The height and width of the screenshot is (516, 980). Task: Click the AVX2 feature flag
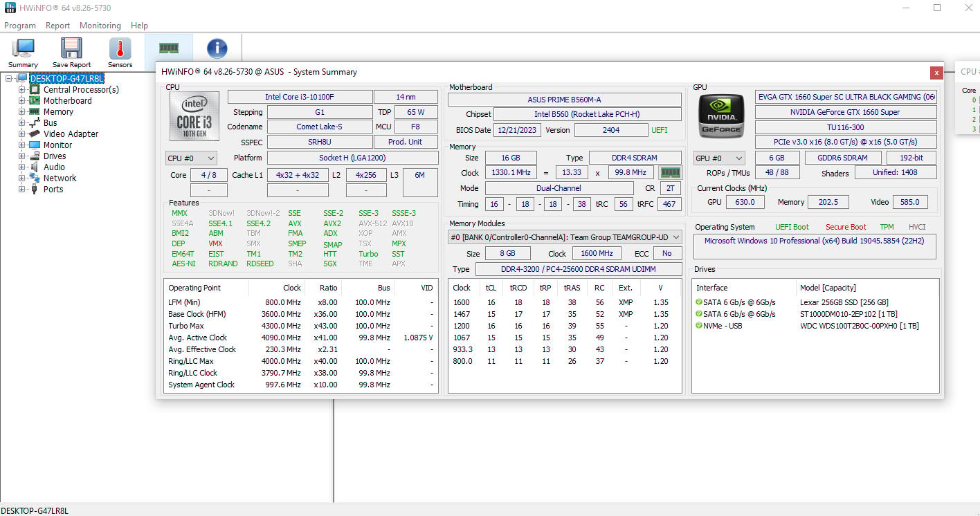tap(332, 223)
